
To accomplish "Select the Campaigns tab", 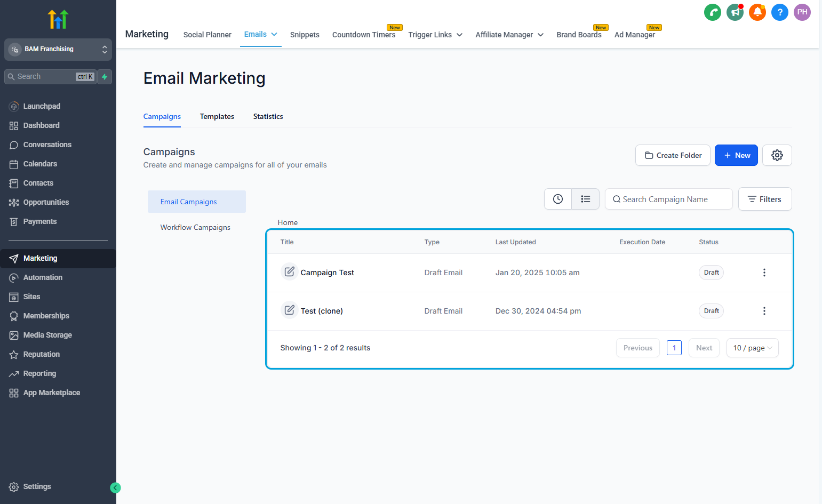I will tap(162, 116).
